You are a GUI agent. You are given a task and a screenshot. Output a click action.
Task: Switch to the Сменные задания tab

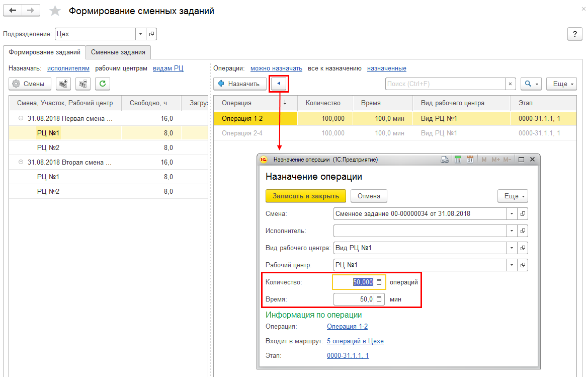pyautogui.click(x=118, y=52)
